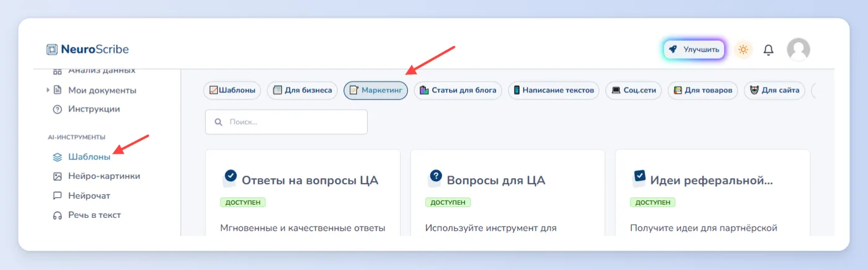Image resolution: width=868 pixels, height=270 pixels.
Task: Click the Шаблоны layers icon in sidebar
Action: [x=58, y=157]
